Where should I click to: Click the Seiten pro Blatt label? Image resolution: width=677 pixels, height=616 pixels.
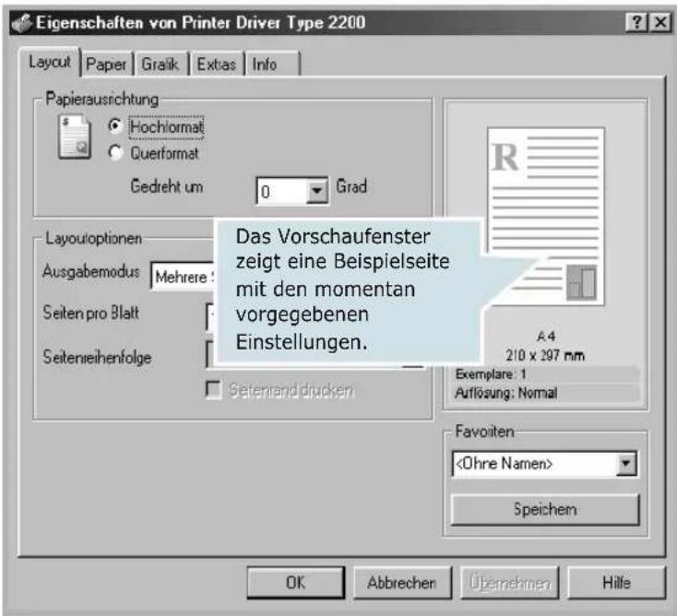[x=91, y=313]
